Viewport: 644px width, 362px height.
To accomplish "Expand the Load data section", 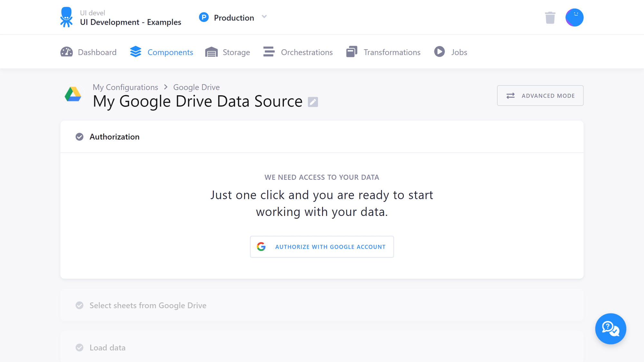I will tap(107, 348).
